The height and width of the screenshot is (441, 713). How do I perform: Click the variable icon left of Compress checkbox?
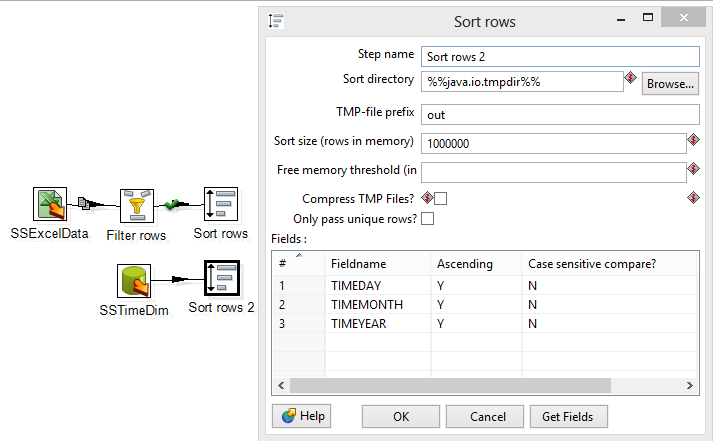tap(427, 198)
